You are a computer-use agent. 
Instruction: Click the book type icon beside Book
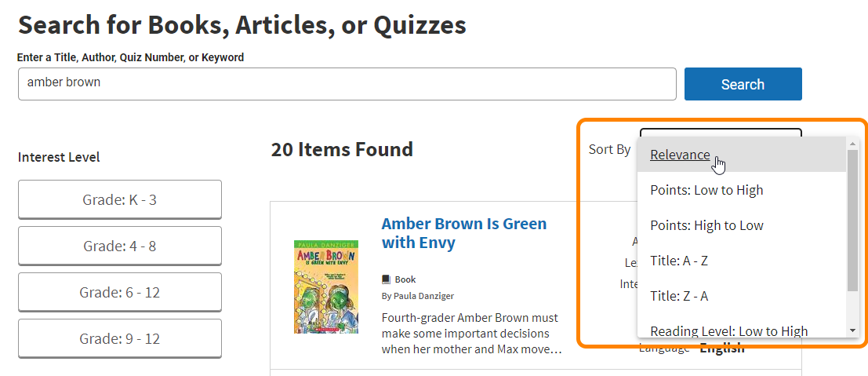pyautogui.click(x=386, y=279)
